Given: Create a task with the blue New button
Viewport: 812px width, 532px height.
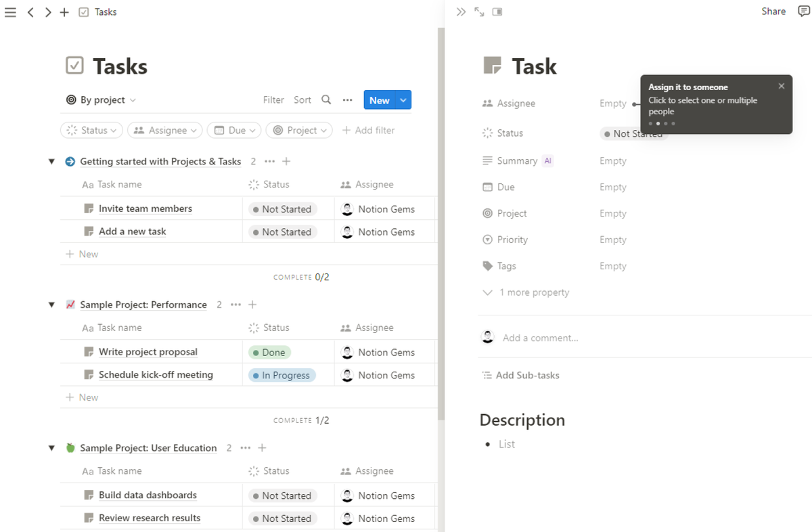Looking at the screenshot, I should pos(379,99).
